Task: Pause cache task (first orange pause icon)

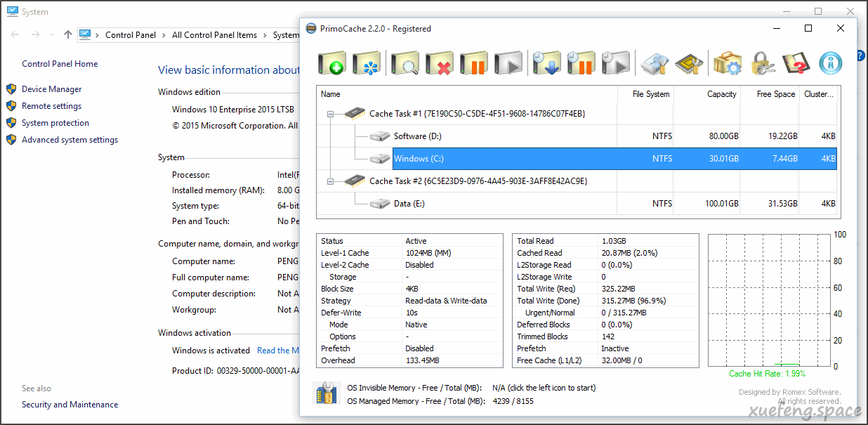Action: (474, 63)
